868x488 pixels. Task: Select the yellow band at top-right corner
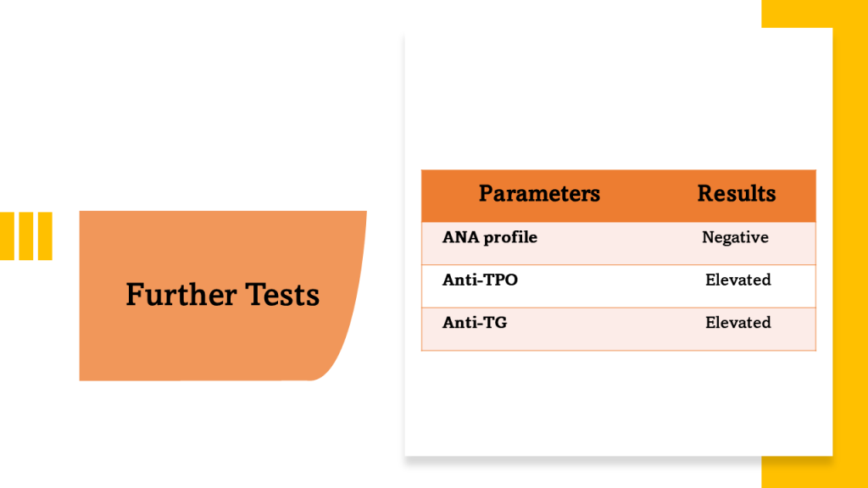pos(814,14)
